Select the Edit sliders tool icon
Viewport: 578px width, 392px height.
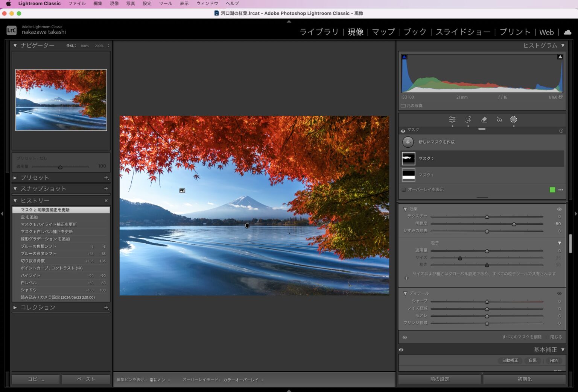point(452,120)
